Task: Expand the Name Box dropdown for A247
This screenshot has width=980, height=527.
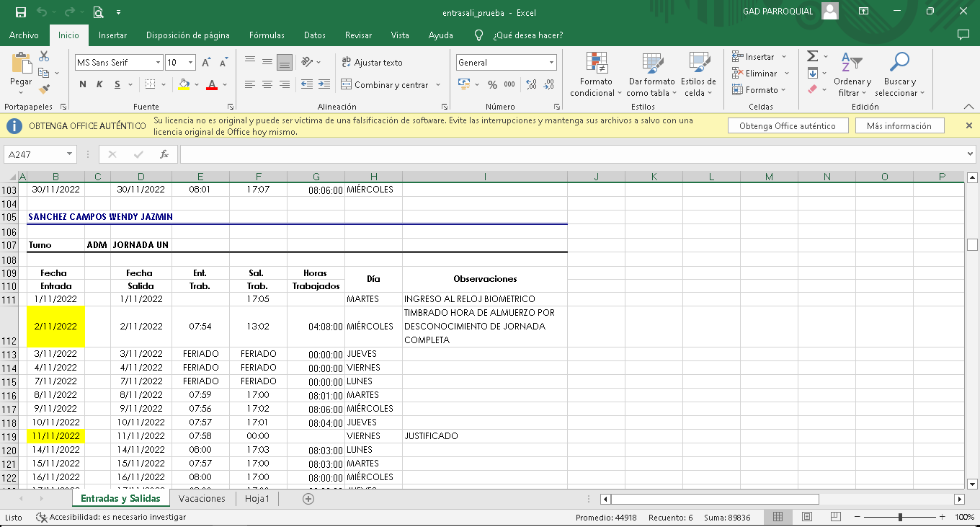Action: pyautogui.click(x=70, y=154)
